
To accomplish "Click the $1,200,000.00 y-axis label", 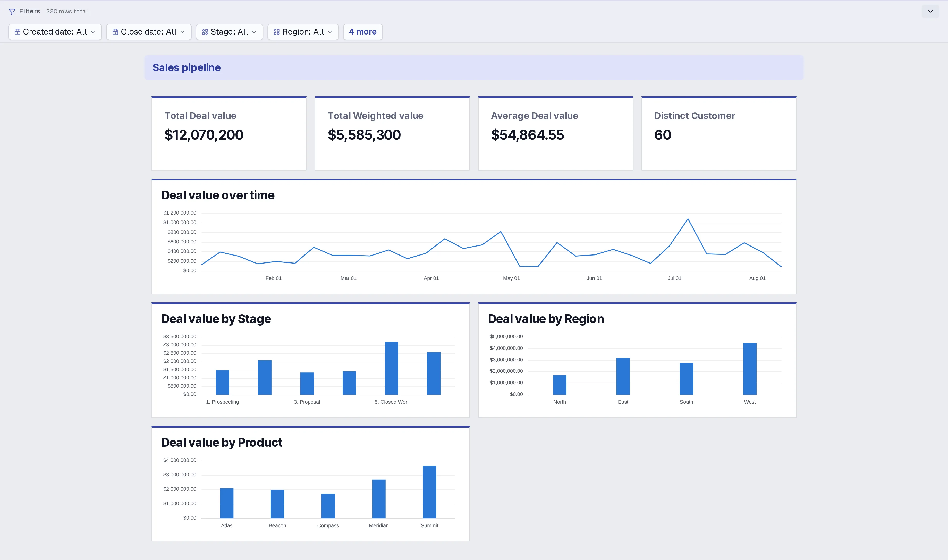I will pyautogui.click(x=180, y=213).
